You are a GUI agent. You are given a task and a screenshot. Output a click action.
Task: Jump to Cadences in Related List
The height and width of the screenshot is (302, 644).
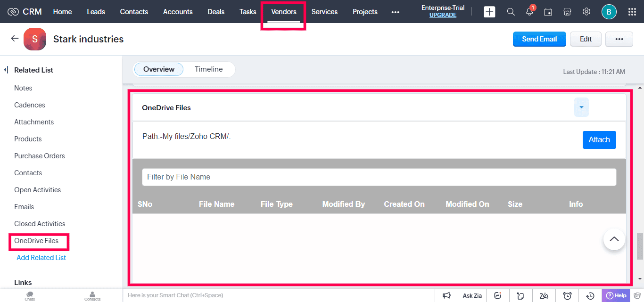(30, 105)
